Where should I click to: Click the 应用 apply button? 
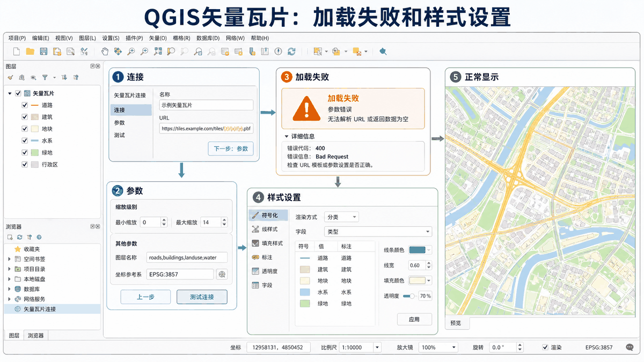click(414, 319)
